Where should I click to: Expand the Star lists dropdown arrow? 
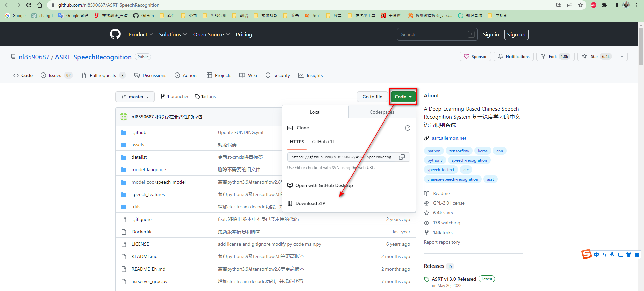622,56
